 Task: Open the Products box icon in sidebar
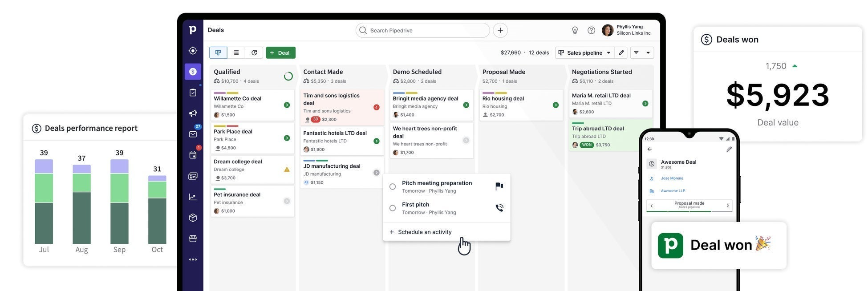[193, 218]
